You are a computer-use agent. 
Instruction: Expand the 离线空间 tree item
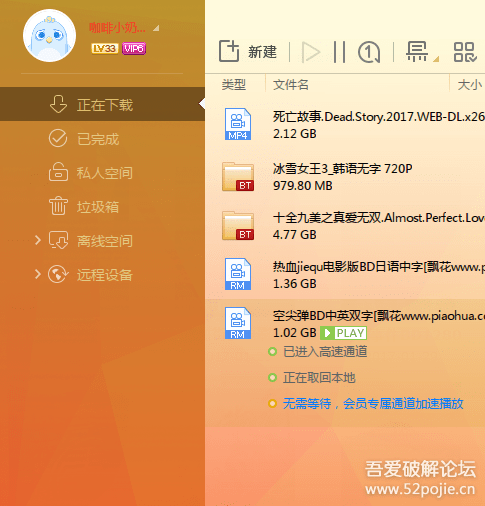pos(38,240)
